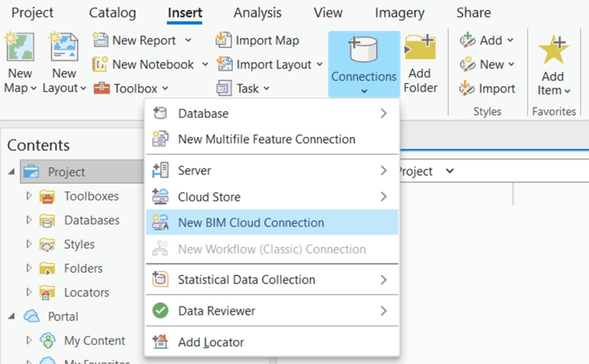Click the Import Layout icon
589x364 pixels.
(x=224, y=64)
